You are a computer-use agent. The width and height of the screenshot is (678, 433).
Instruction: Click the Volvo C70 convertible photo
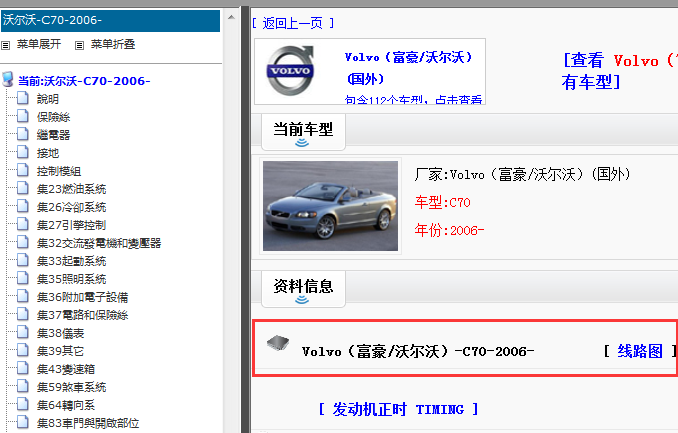point(330,206)
